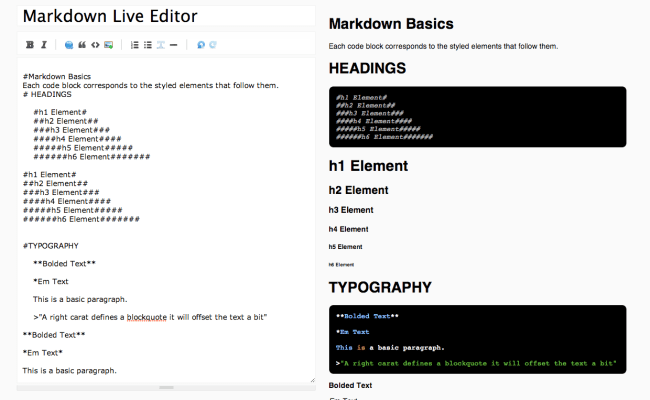650x400 pixels.
Task: Click the unindented '*Em Text*' line in editor
Action: point(42,353)
